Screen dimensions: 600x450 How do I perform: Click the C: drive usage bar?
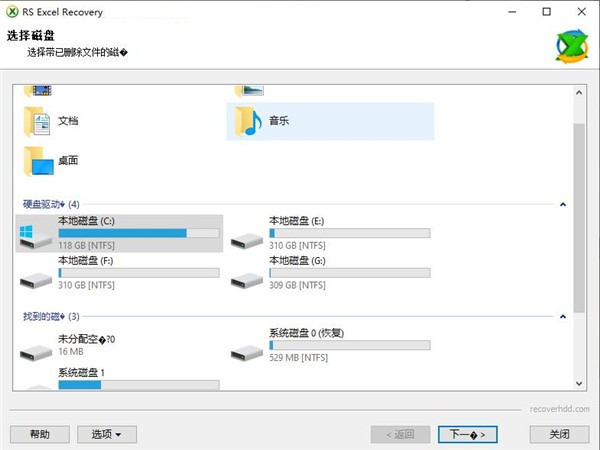(139, 233)
